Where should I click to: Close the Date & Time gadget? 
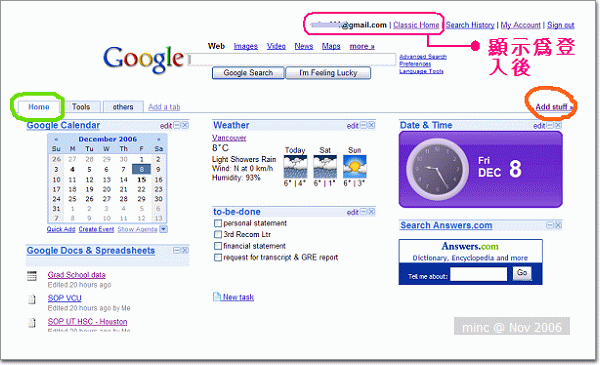click(558, 125)
